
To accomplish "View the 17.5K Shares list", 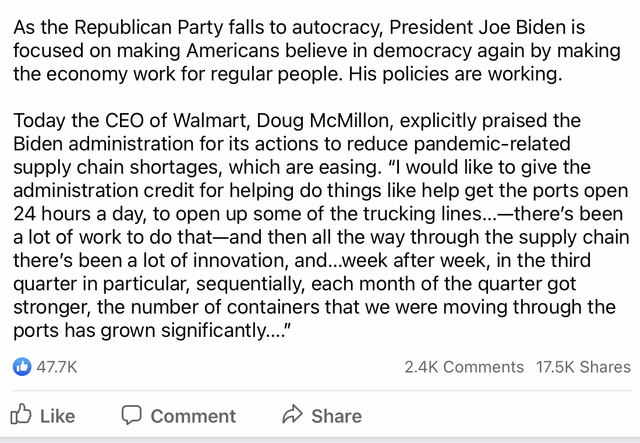I will point(583,367).
